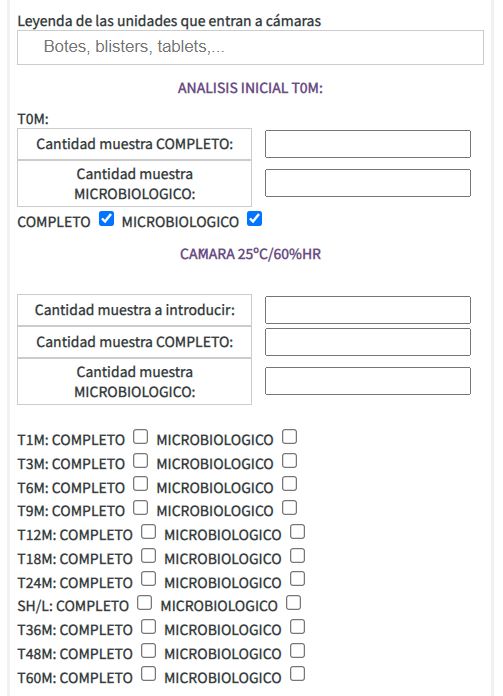
Task: Tick T60M MICROBIOLOGICO checkbox
Action: pos(297,674)
